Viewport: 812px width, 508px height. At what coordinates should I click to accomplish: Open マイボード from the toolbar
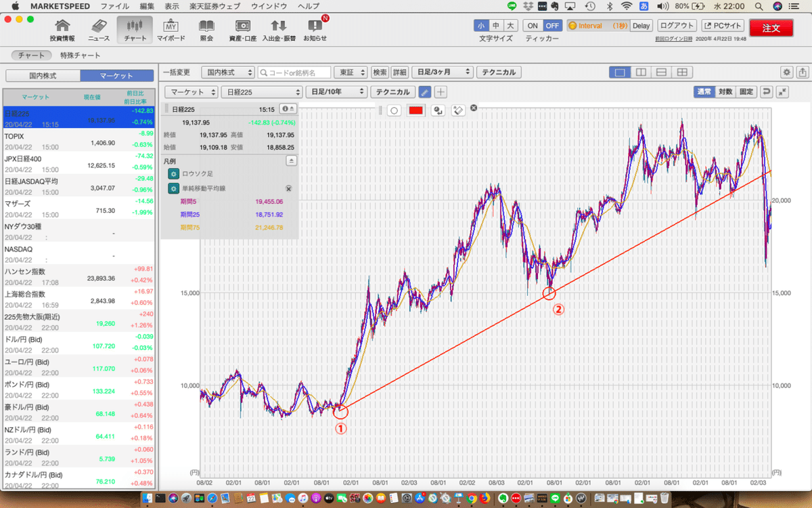(171, 30)
